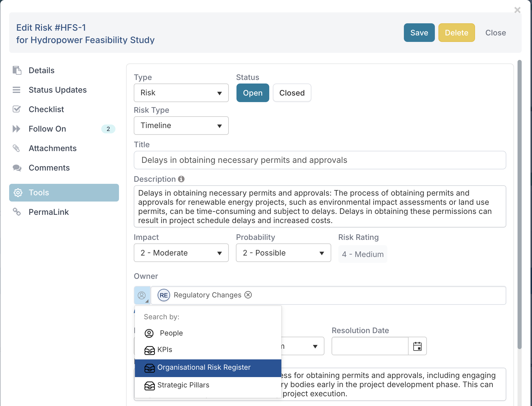The image size is (532, 406).
Task: Click the Follow On fast-forward icon
Action: pyautogui.click(x=17, y=129)
